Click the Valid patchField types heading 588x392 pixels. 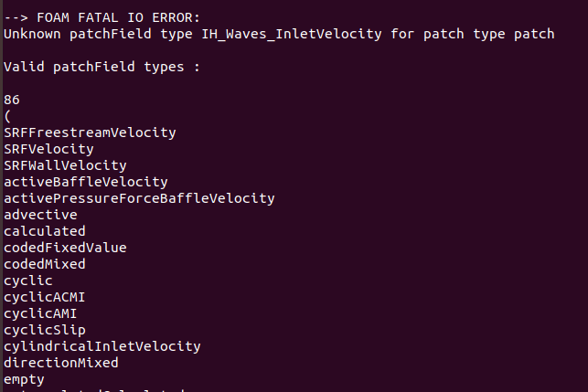[x=102, y=67]
